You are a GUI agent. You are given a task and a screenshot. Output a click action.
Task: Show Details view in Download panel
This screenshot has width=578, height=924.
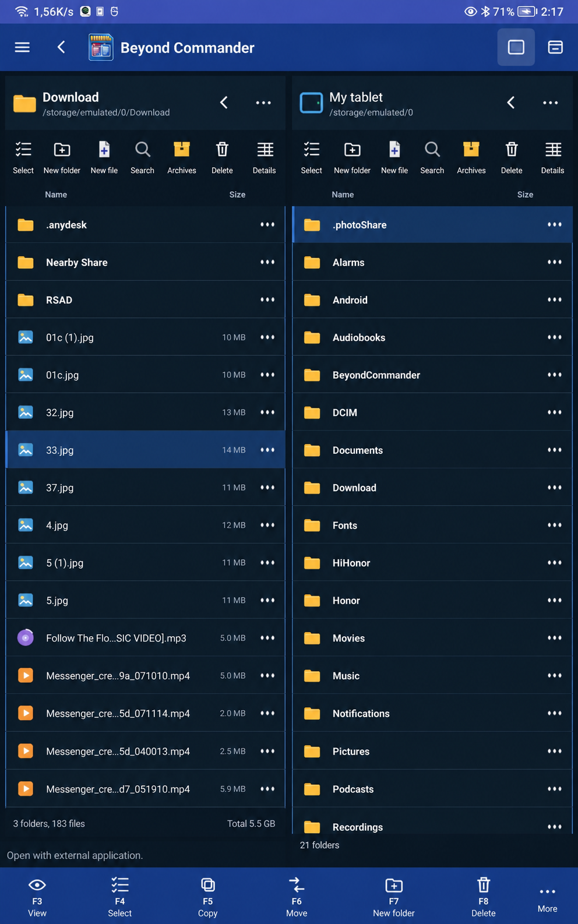(x=265, y=157)
